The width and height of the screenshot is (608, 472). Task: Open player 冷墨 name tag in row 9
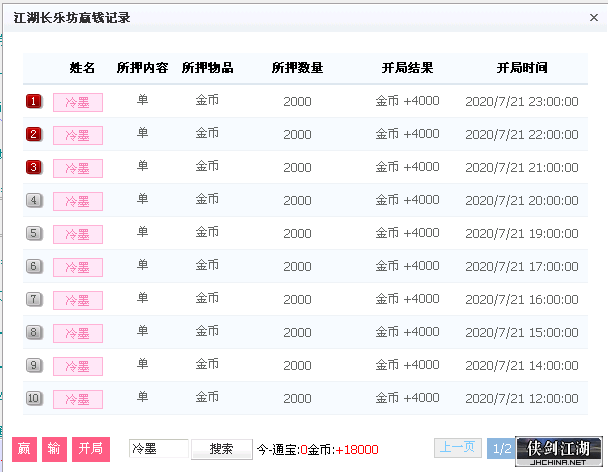pyautogui.click(x=78, y=366)
